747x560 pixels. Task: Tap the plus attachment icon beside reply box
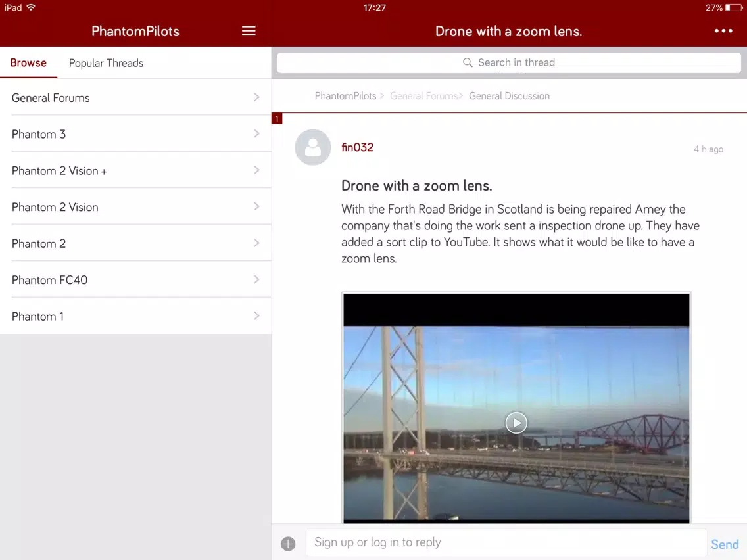tap(288, 544)
